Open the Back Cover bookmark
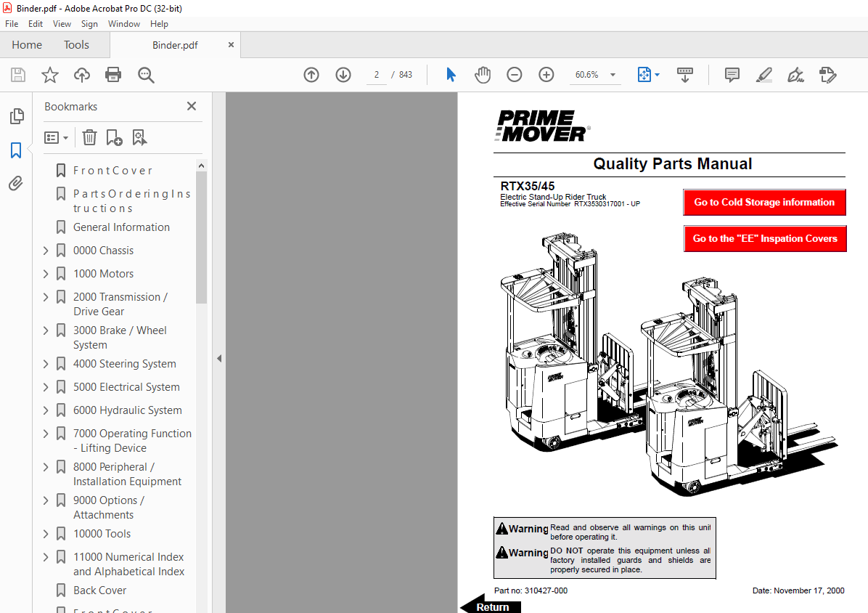 [99, 590]
